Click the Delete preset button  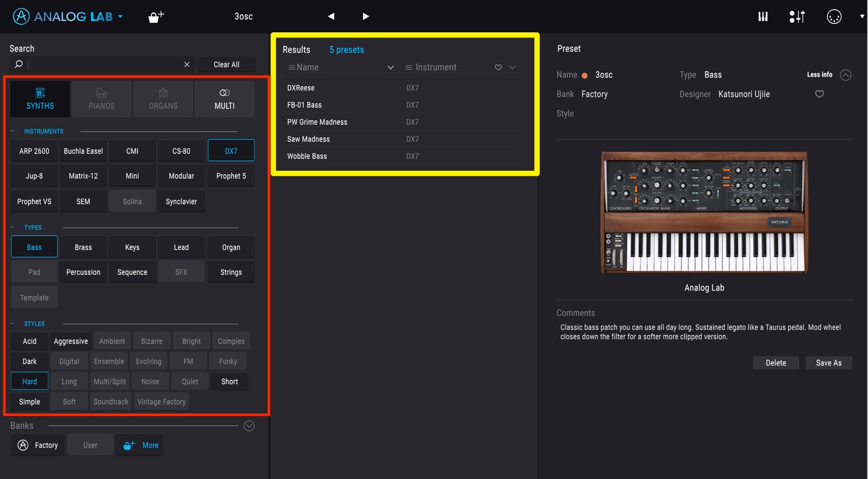point(776,363)
